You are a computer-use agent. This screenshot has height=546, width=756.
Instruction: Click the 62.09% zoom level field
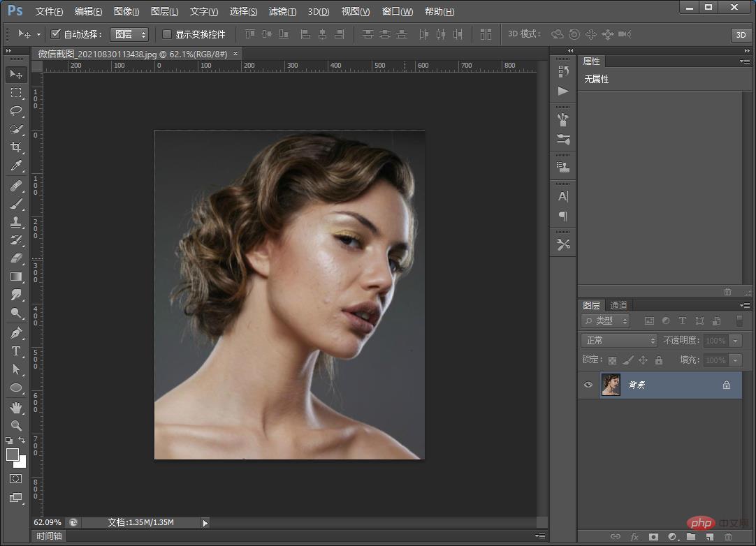pyautogui.click(x=48, y=522)
